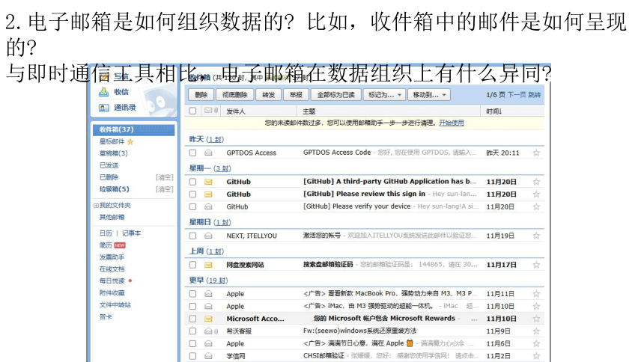The height and width of the screenshot is (362, 644).
Task: Click the 删除 button
Action: pyautogui.click(x=201, y=95)
